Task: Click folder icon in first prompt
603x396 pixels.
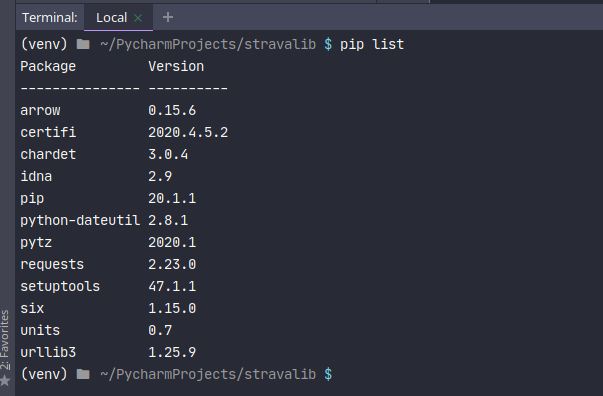Action: point(83,44)
